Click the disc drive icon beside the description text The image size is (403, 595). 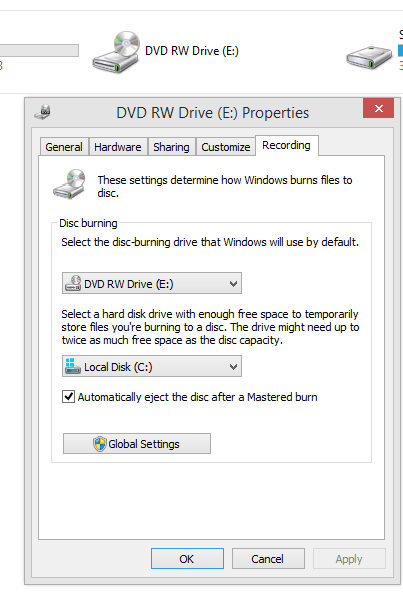69,184
